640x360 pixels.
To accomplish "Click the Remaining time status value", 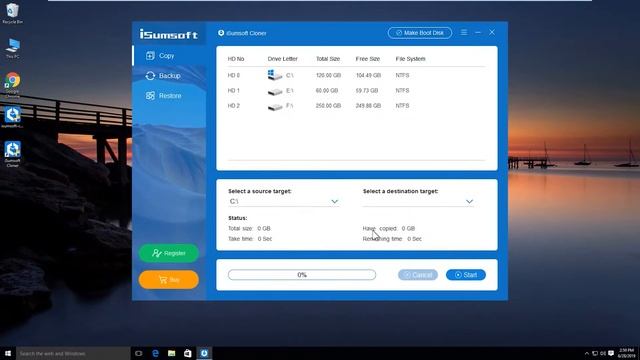I will [414, 239].
